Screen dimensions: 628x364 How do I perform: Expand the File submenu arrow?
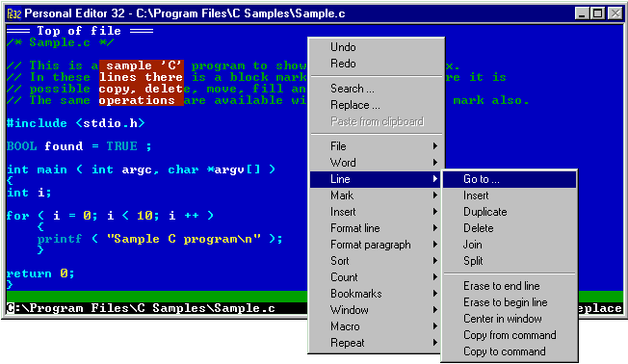[435, 146]
